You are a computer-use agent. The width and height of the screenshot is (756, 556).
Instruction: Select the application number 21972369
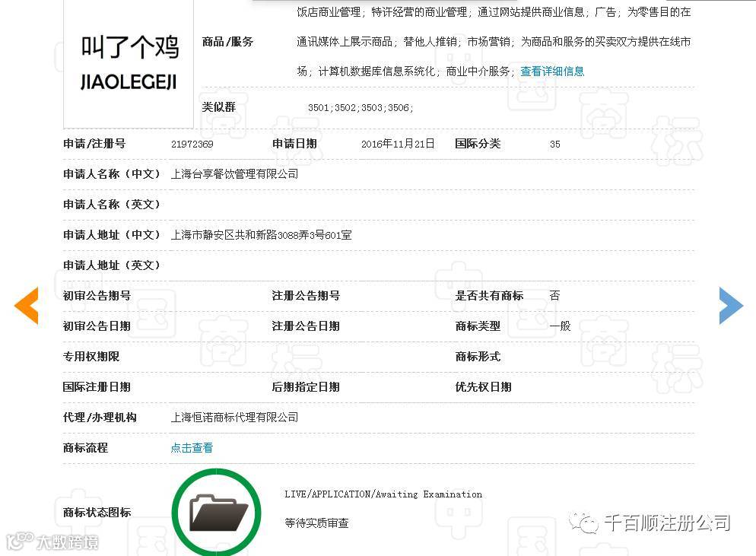pos(192,145)
